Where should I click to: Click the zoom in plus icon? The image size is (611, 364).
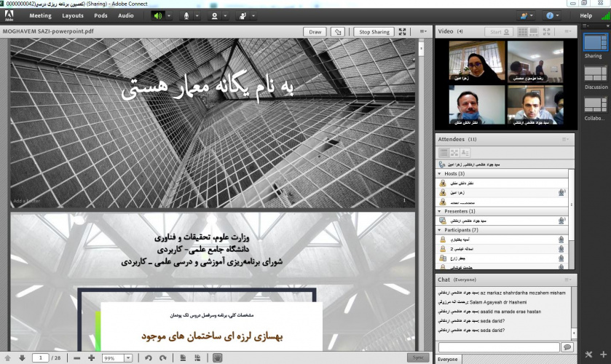click(x=91, y=357)
